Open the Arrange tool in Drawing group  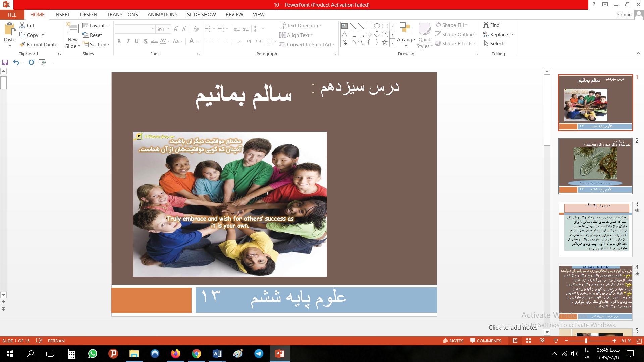click(x=406, y=35)
